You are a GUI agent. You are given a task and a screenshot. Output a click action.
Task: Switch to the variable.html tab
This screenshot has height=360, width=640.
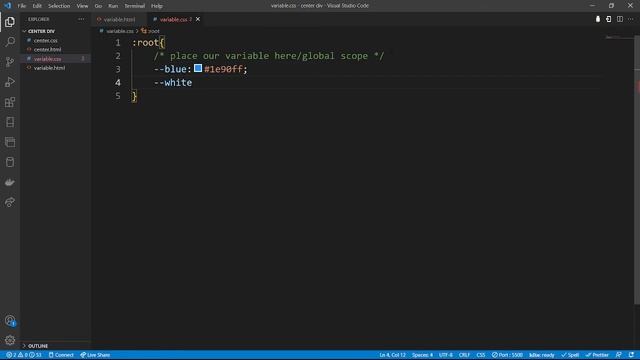point(119,19)
